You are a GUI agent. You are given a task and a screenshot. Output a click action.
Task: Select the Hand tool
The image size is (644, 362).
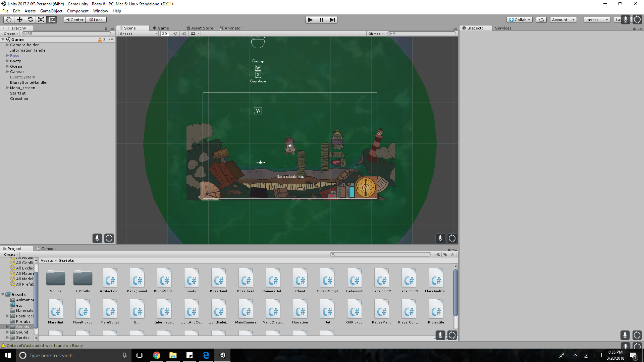[x=8, y=20]
